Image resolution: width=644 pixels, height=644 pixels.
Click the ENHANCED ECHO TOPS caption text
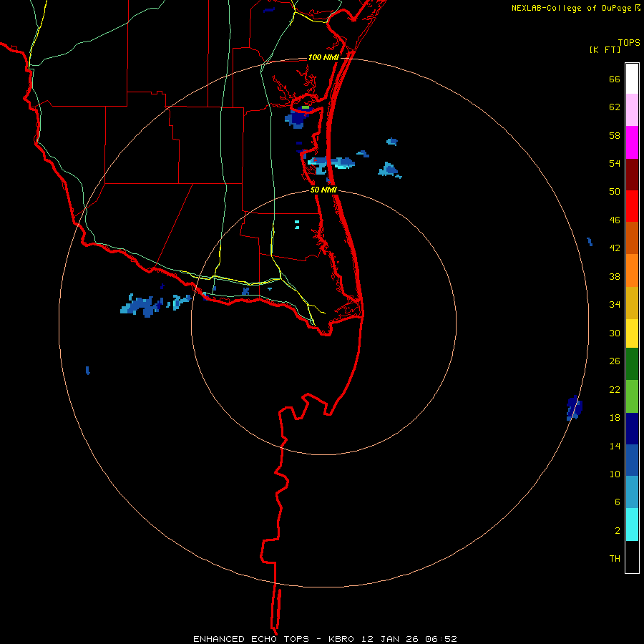point(251,639)
